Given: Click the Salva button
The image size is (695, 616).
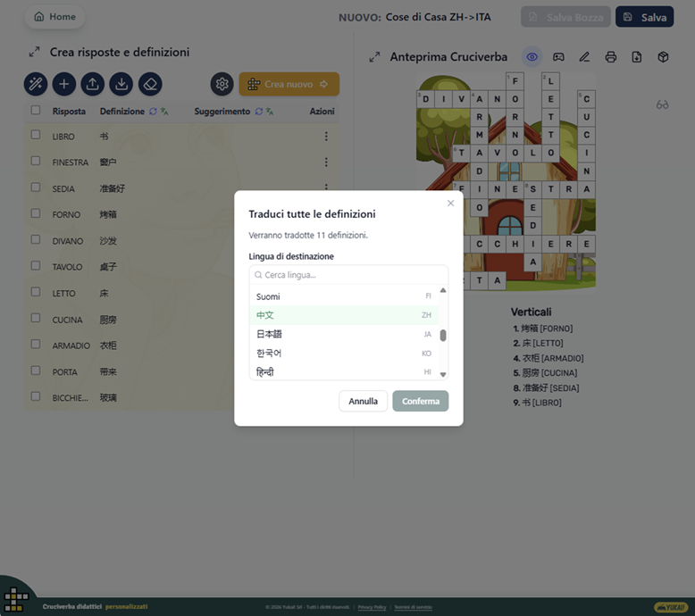Looking at the screenshot, I should 644,17.
